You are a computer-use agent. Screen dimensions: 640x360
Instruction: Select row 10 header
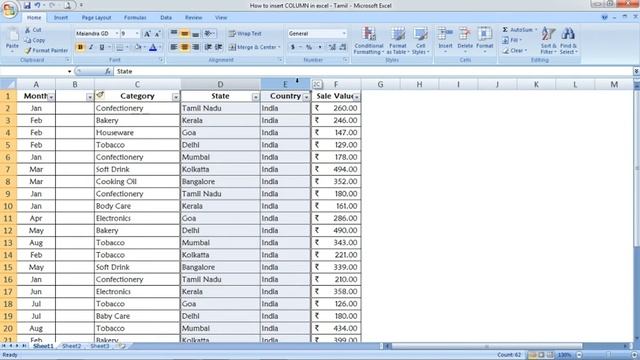pyautogui.click(x=8, y=206)
